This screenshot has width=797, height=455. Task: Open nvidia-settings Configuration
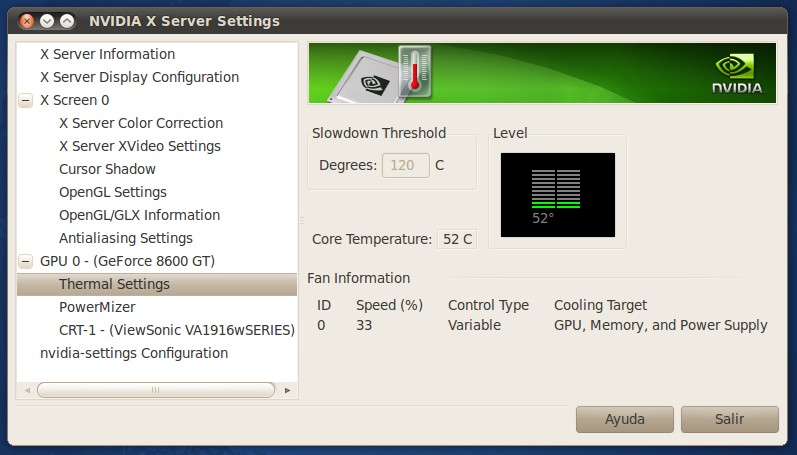point(134,353)
